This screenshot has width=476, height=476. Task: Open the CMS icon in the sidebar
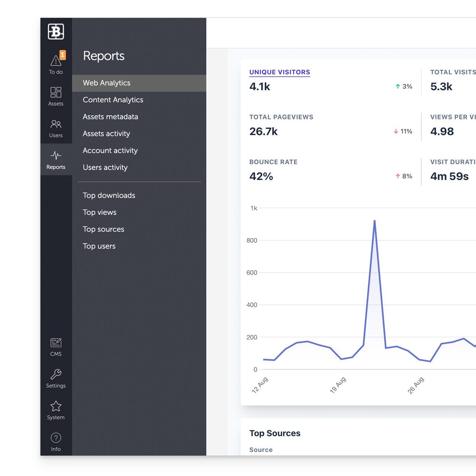pos(56,342)
